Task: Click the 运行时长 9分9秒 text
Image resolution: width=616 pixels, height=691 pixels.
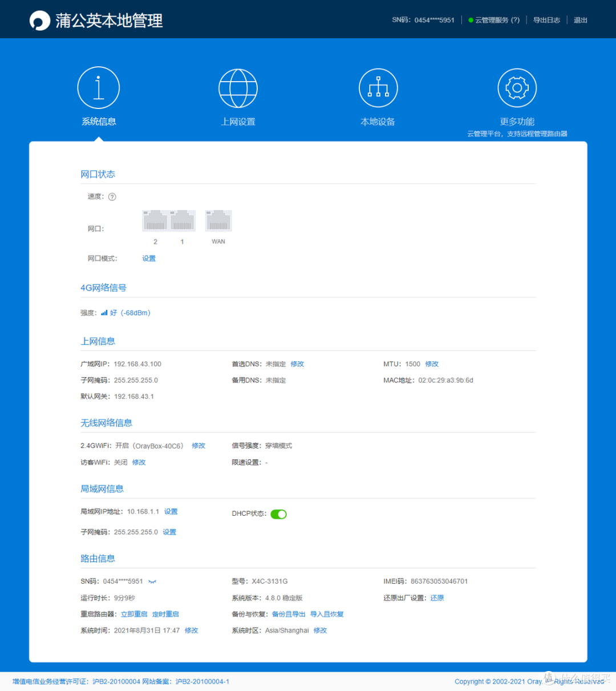Action: [x=124, y=598]
